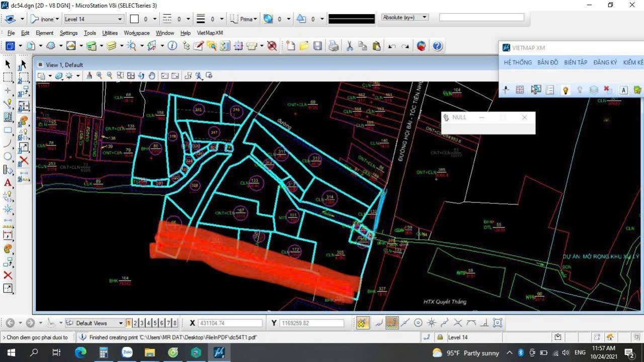Open the PDF print composer icon
Image resolution: width=644 pixels, height=362 pixels.
click(333, 46)
